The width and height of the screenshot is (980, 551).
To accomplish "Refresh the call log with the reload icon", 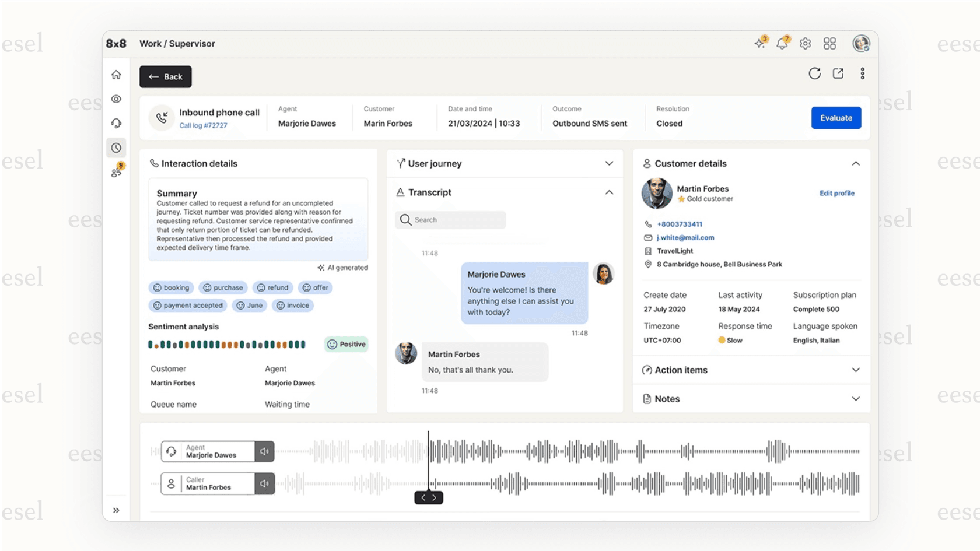I will [814, 73].
